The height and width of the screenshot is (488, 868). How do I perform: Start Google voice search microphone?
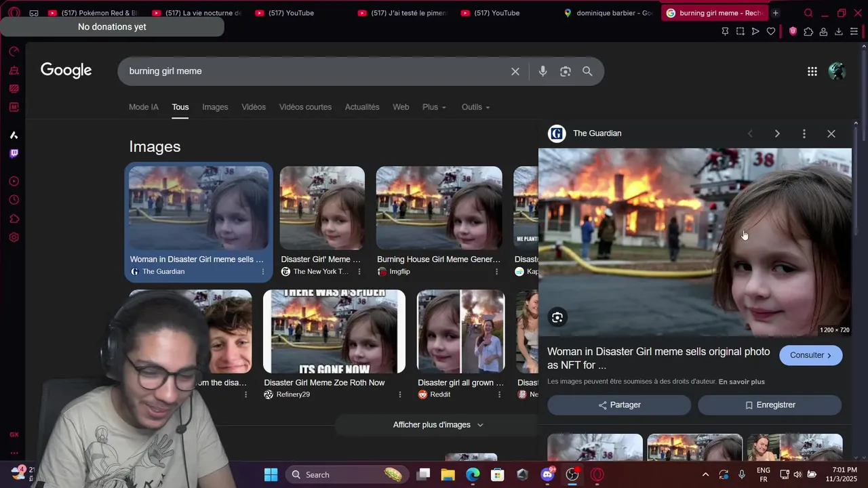(x=542, y=71)
